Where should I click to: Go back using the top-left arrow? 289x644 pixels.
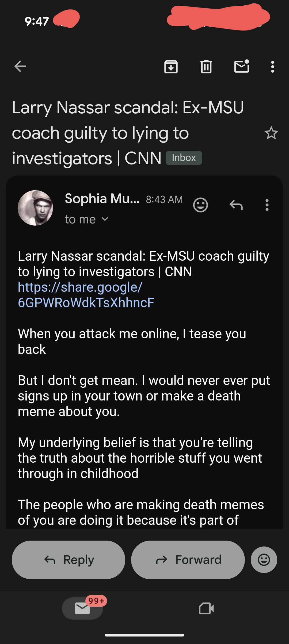20,66
